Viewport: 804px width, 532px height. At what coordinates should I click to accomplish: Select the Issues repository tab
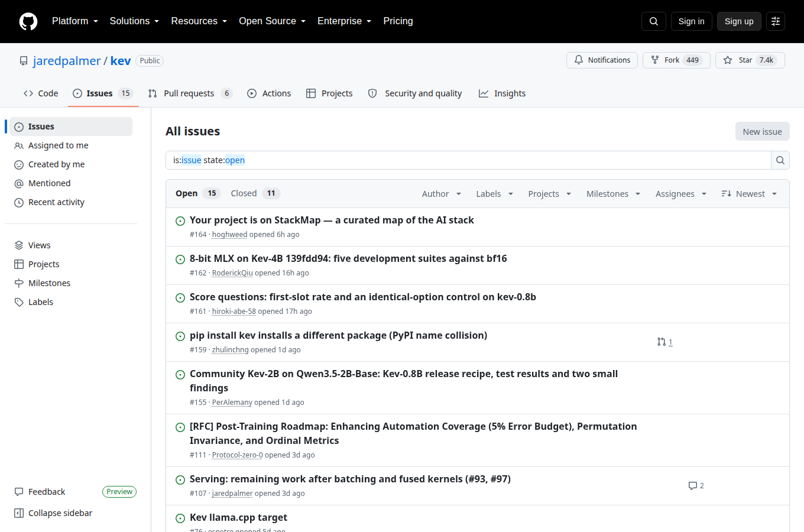coord(103,93)
